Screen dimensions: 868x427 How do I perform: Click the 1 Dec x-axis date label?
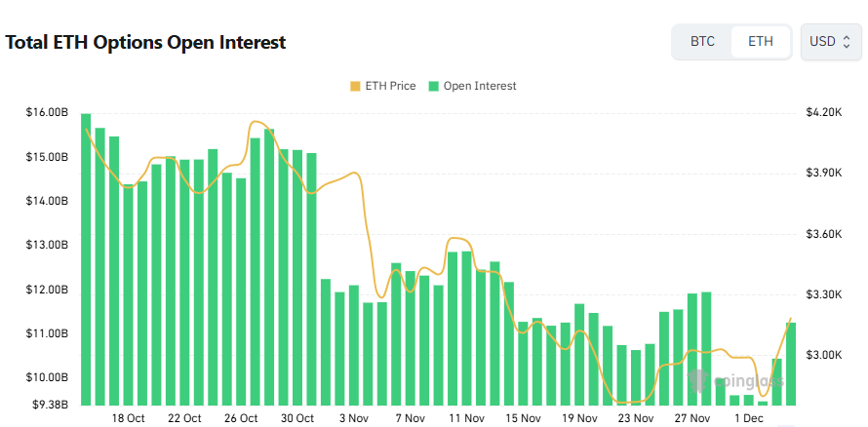coord(748,419)
